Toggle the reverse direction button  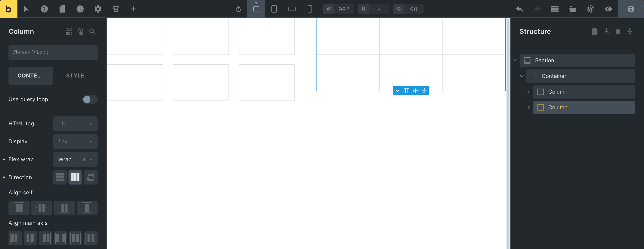point(91,177)
